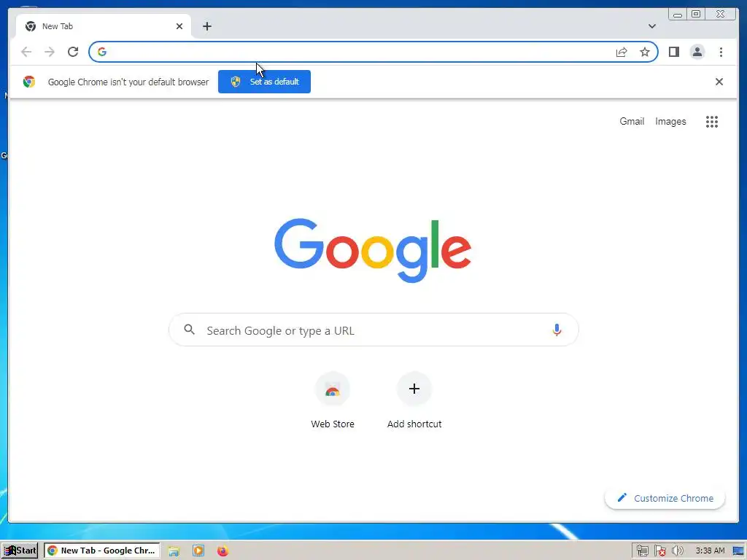Click the Google logo
The height and width of the screenshot is (560, 747).
click(373, 251)
